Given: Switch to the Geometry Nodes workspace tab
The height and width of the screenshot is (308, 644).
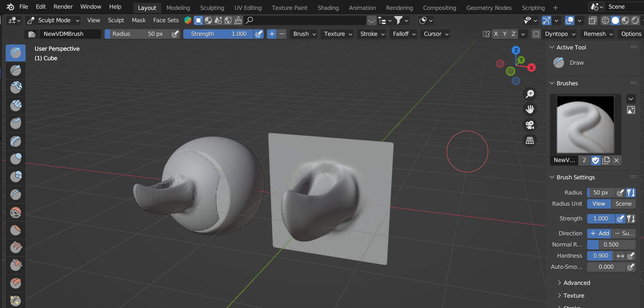Looking at the screenshot, I should (489, 8).
